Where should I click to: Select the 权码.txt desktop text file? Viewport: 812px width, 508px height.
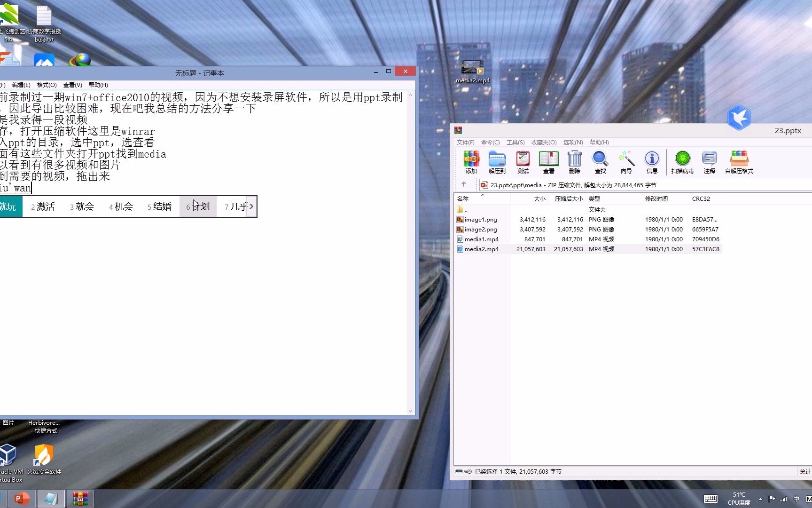click(44, 23)
